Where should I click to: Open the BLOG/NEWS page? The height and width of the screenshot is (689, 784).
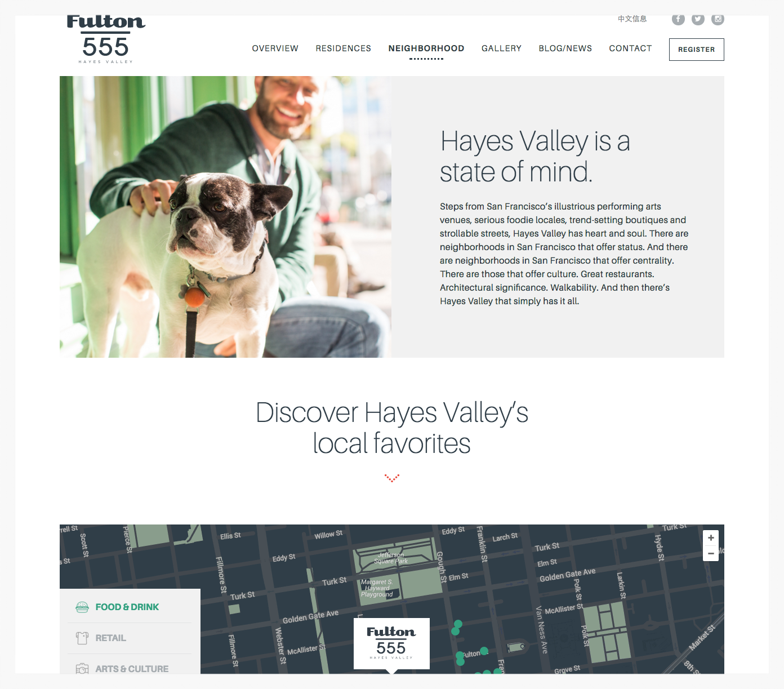tap(565, 48)
